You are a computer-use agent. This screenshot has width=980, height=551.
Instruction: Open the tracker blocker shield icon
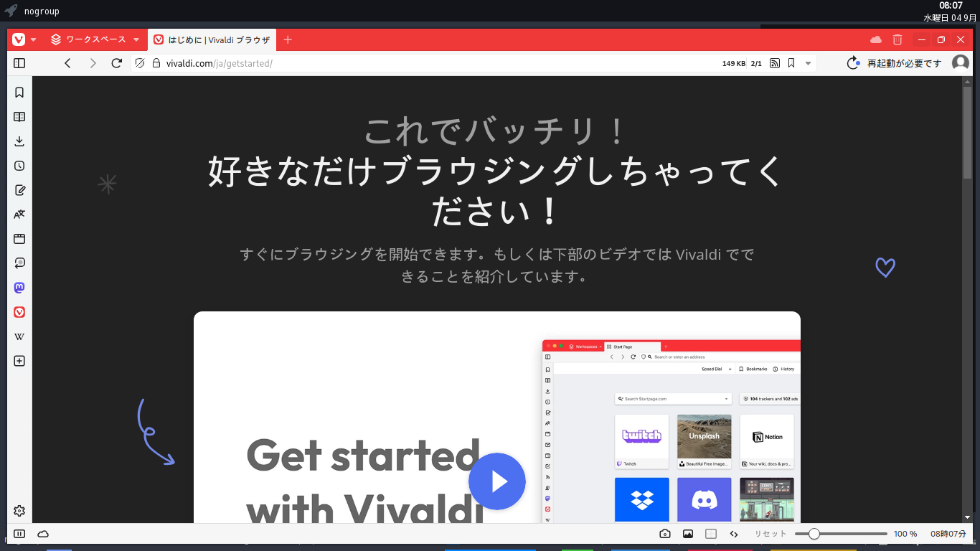(x=140, y=63)
